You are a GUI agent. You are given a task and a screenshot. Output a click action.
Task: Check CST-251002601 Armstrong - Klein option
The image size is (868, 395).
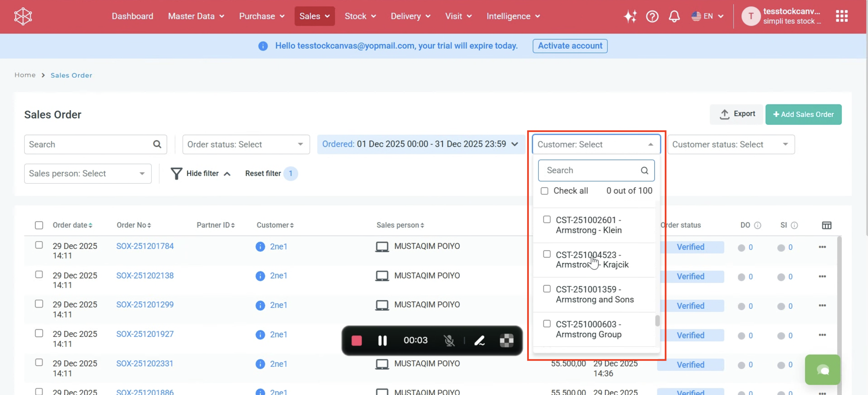click(x=547, y=219)
